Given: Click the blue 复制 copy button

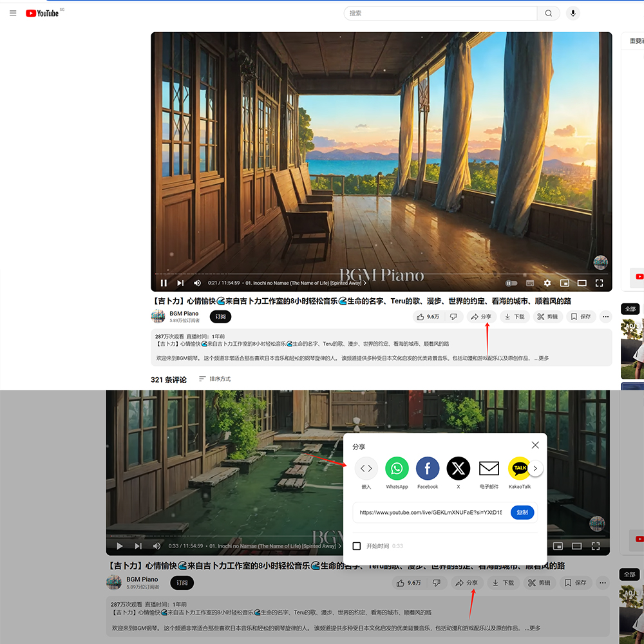Looking at the screenshot, I should pos(522,512).
